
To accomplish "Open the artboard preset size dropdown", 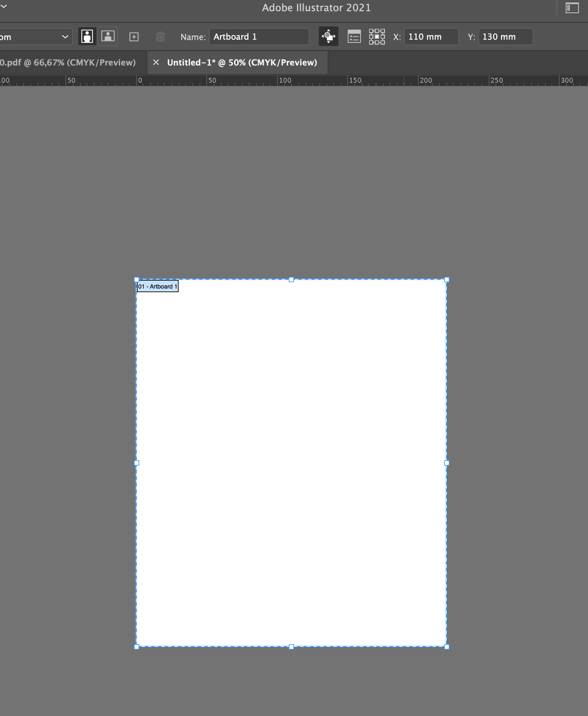I will [36, 36].
